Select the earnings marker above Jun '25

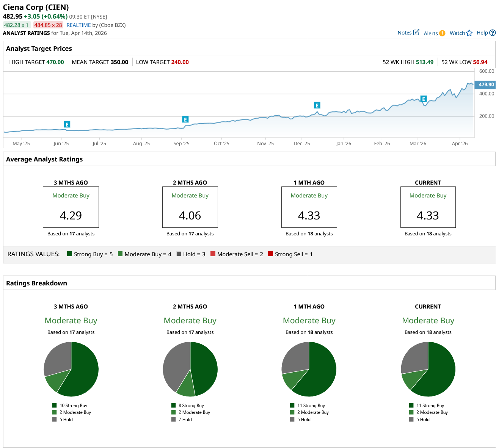(x=67, y=124)
